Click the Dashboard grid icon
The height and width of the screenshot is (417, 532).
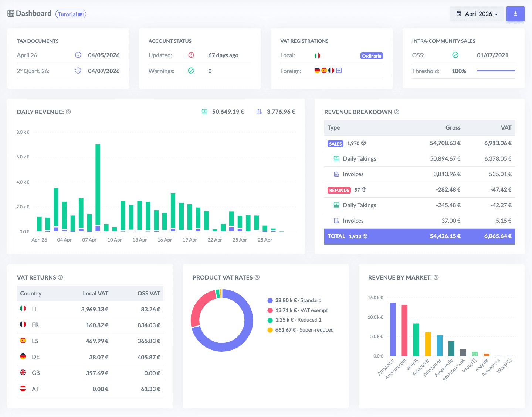(x=11, y=14)
